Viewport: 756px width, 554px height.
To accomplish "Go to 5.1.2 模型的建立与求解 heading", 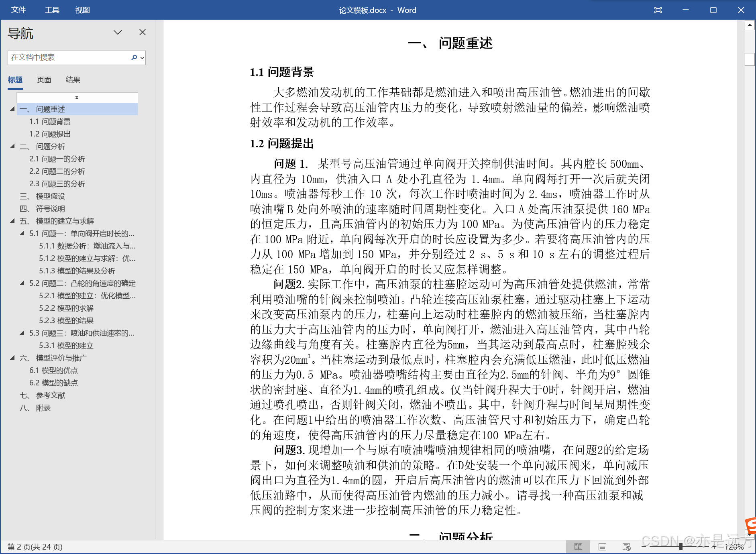I will point(87,258).
